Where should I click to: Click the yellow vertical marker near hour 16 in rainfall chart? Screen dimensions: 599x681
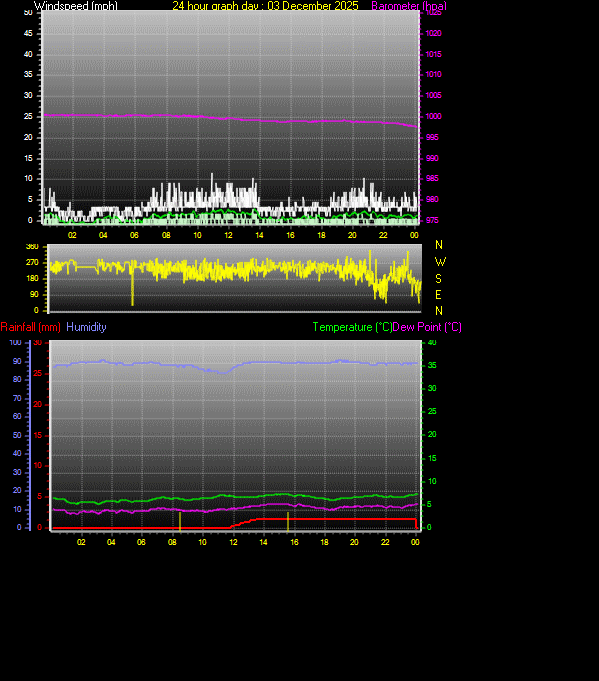(288, 522)
